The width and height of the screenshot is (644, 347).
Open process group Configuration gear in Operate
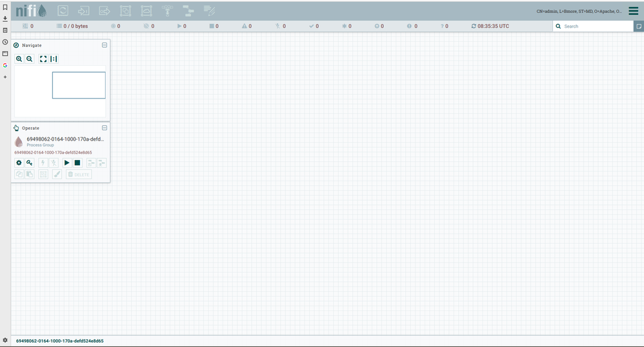19,163
